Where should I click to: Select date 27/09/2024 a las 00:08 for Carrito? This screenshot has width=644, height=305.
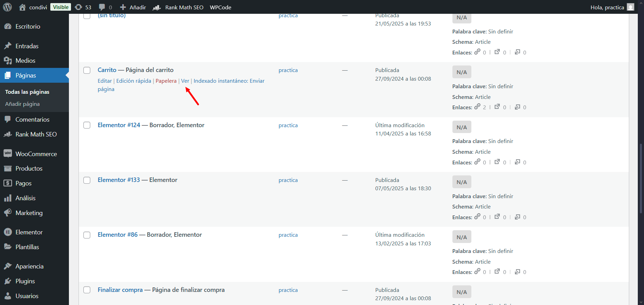point(403,79)
